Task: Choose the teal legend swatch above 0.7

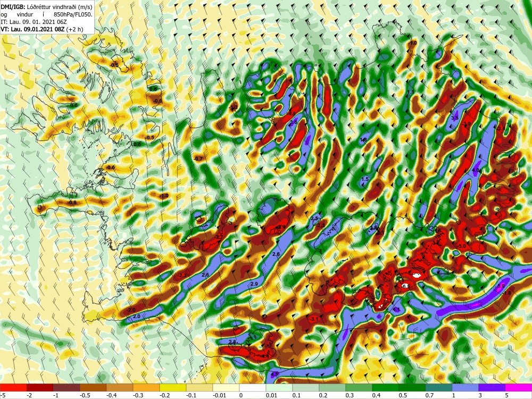Action: pos(439,387)
